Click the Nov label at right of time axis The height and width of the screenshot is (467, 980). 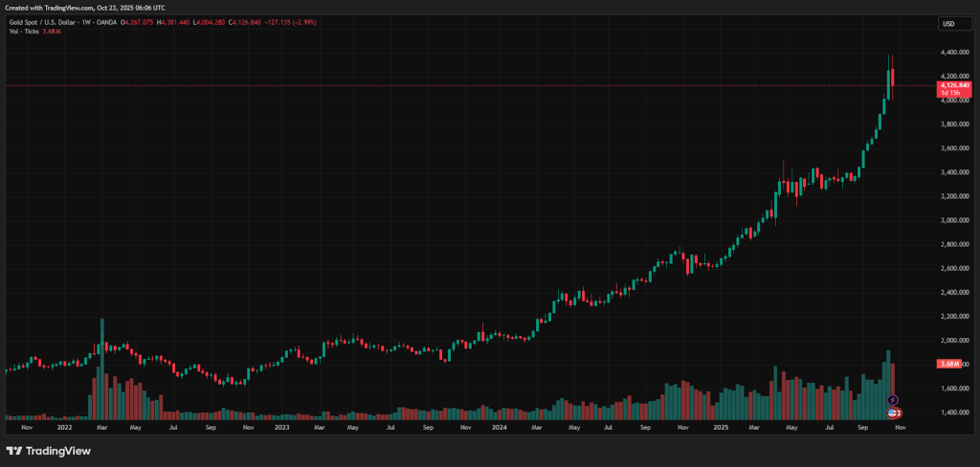900,428
